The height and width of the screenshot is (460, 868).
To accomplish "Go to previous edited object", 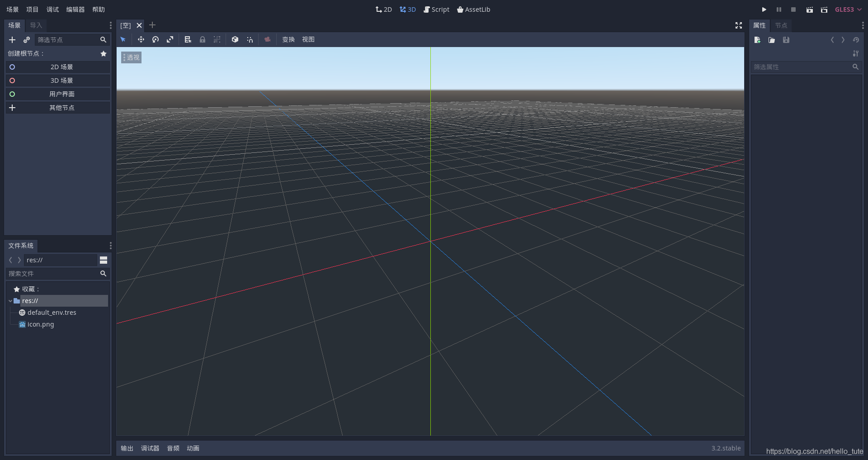I will click(832, 40).
